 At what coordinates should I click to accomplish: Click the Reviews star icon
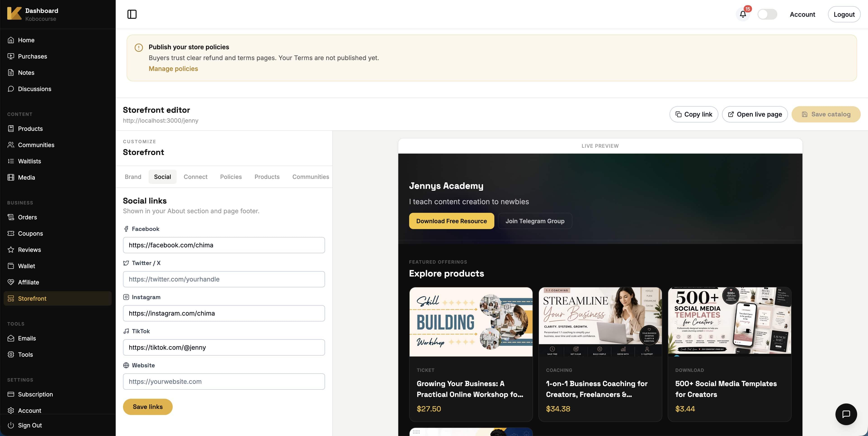11,249
